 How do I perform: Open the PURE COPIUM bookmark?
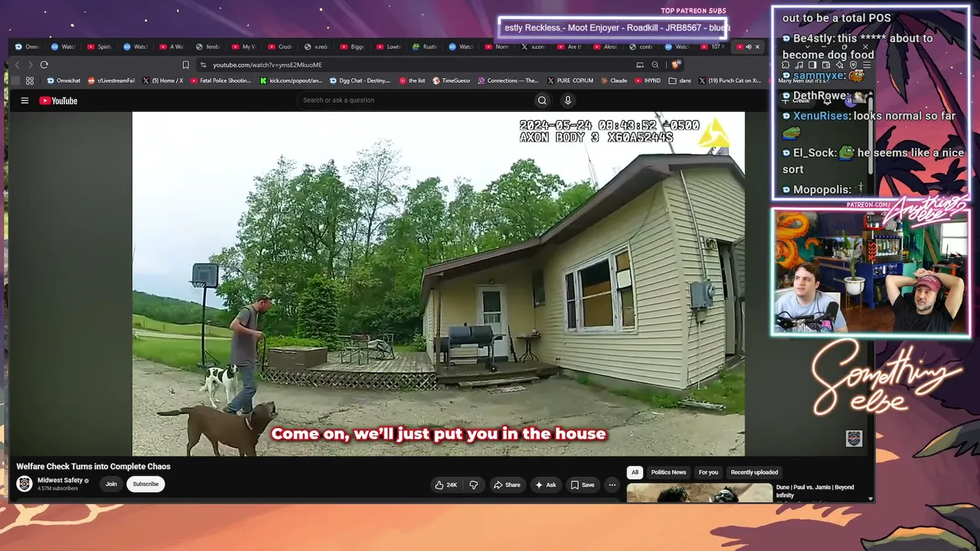click(x=570, y=80)
